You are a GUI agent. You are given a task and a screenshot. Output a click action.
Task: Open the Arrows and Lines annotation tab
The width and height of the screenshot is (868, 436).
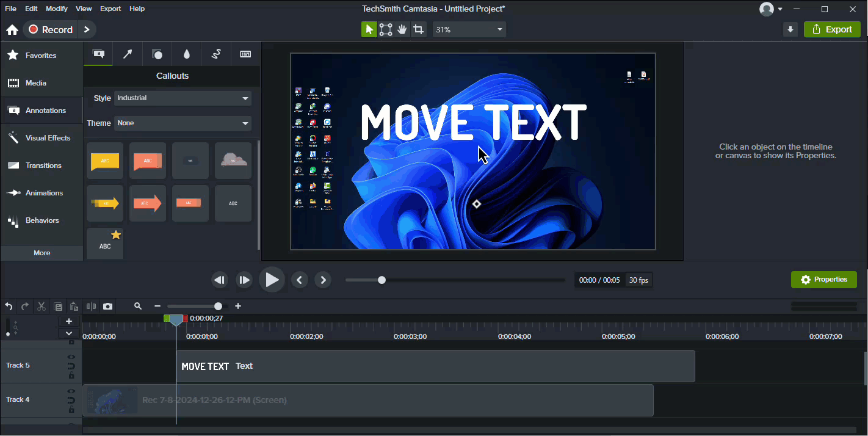pyautogui.click(x=128, y=54)
